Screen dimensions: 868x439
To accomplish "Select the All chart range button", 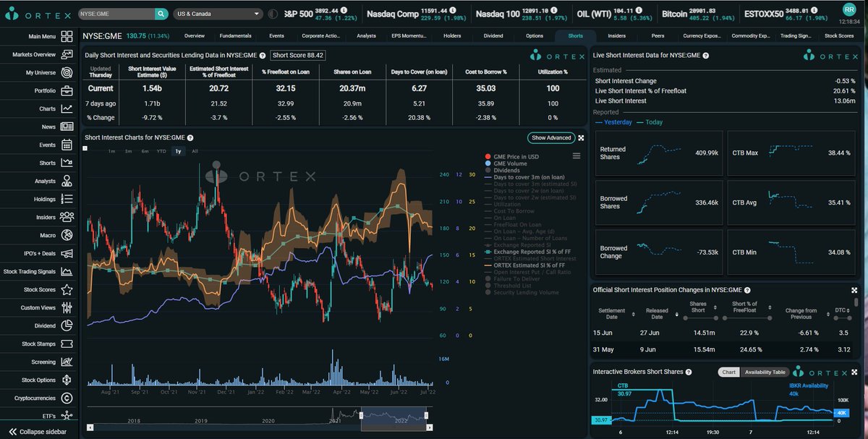I will point(195,151).
